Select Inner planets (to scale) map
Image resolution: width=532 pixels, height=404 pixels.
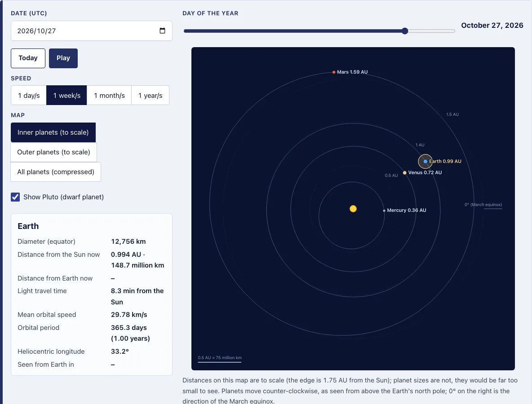[53, 132]
